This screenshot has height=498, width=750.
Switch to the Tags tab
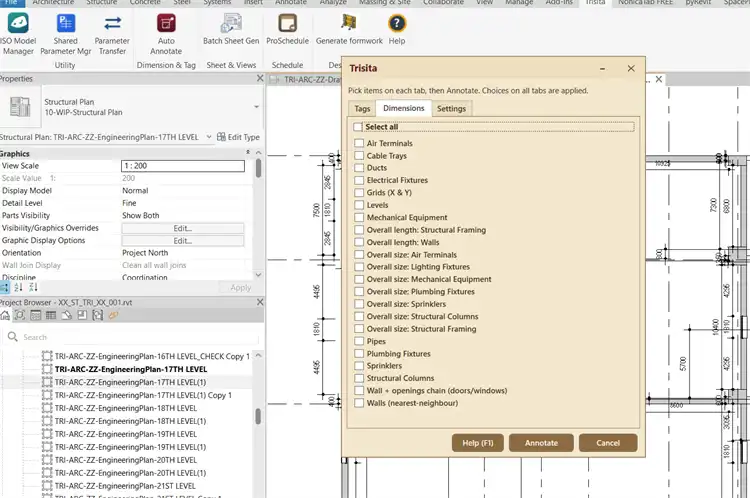[x=362, y=109]
